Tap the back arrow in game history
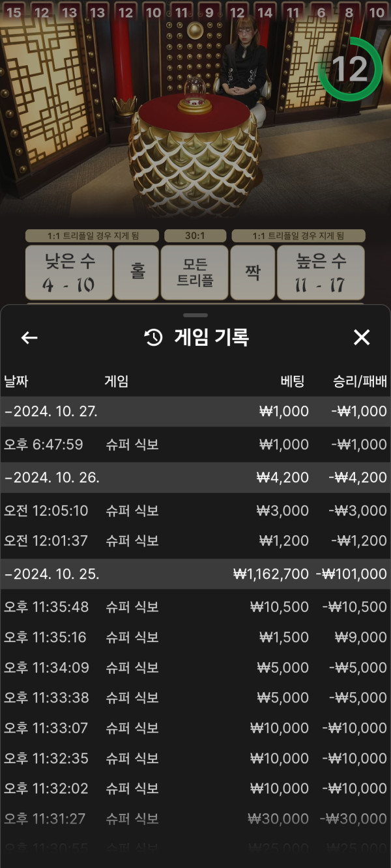The width and height of the screenshot is (391, 868). click(29, 337)
